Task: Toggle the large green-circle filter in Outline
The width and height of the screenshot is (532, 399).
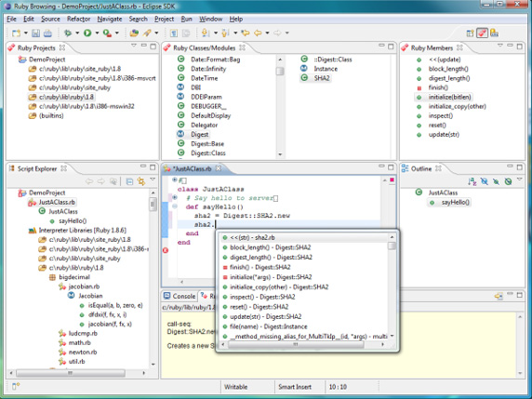Action: click(x=508, y=181)
